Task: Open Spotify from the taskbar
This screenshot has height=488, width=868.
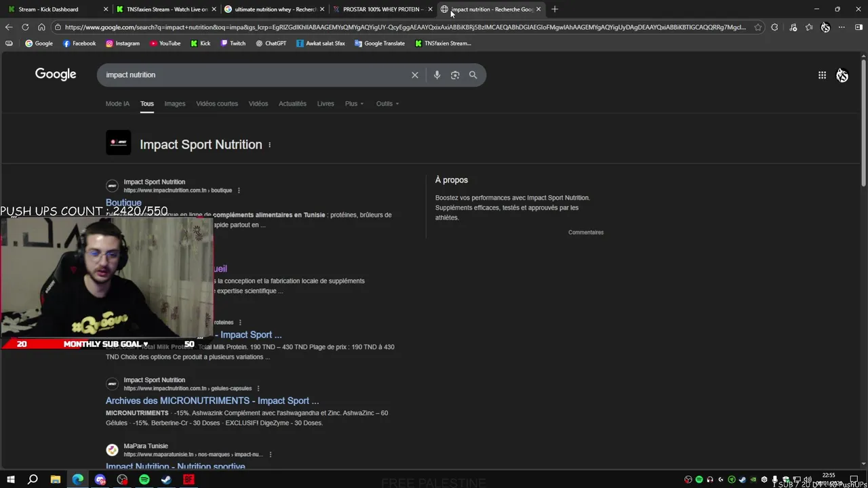Action: (144, 480)
